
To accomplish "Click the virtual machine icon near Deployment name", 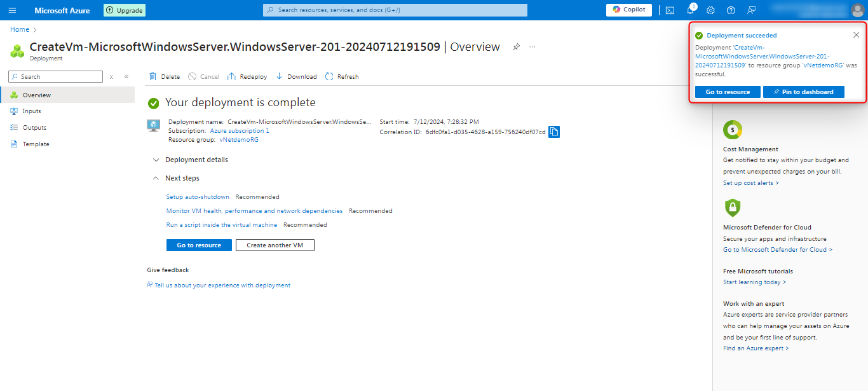I will click(x=153, y=125).
